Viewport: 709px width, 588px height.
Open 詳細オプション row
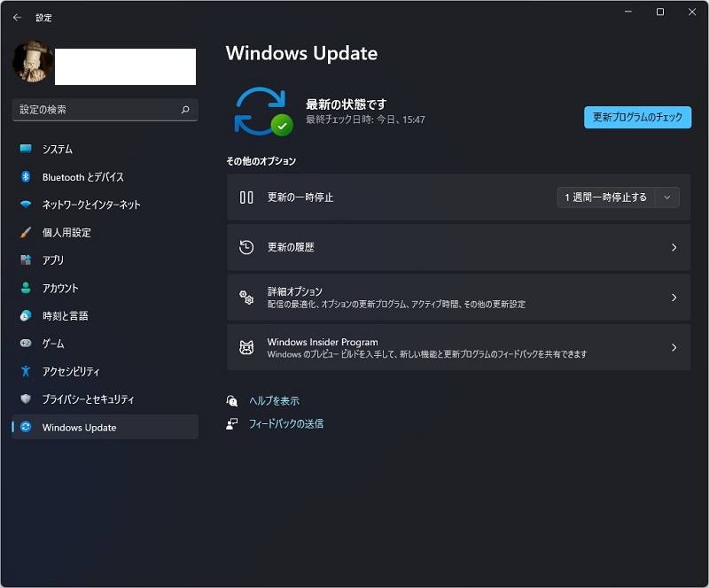[458, 298]
